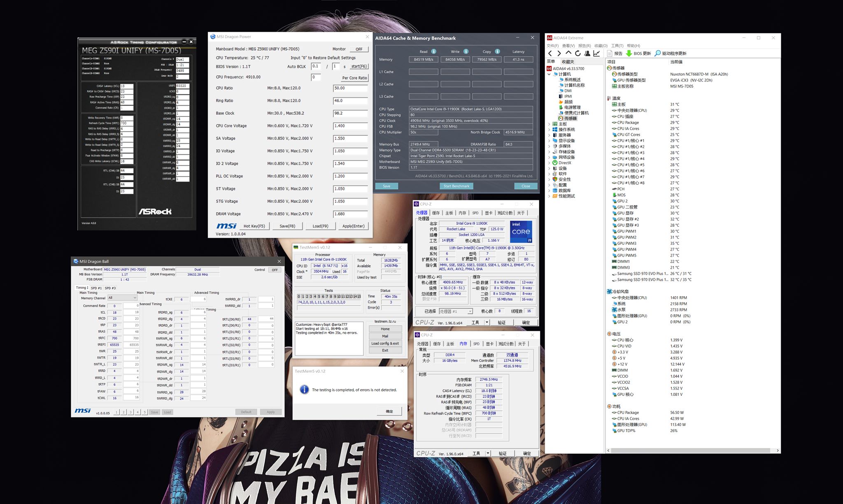Viewport: 843px width, 504px height.
Task: Select the 电源管理 power management tree item
Action: click(x=569, y=107)
